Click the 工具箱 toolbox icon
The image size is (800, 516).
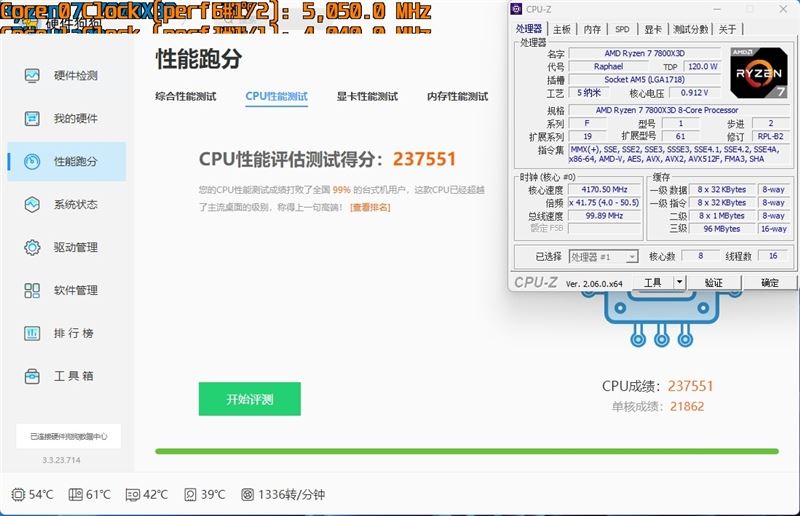pyautogui.click(x=32, y=376)
